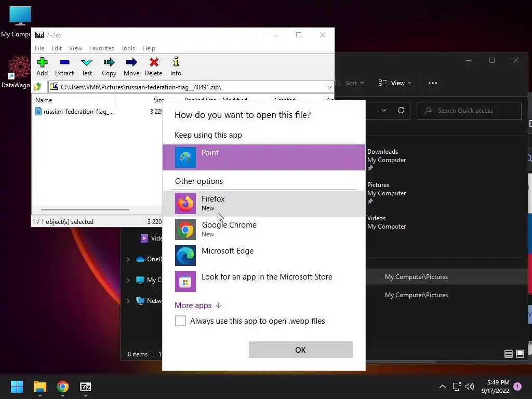The height and width of the screenshot is (399, 532).
Task: Open the volume control in tray
Action: 470,387
